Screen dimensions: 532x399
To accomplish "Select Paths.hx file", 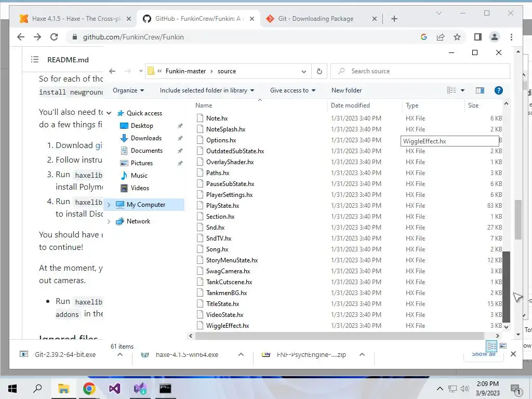I will point(218,173).
